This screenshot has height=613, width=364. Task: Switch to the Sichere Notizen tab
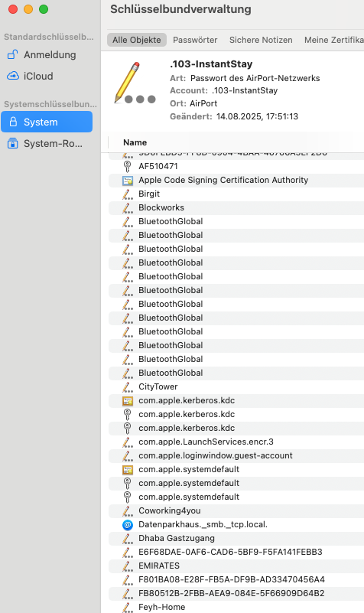pyautogui.click(x=261, y=40)
